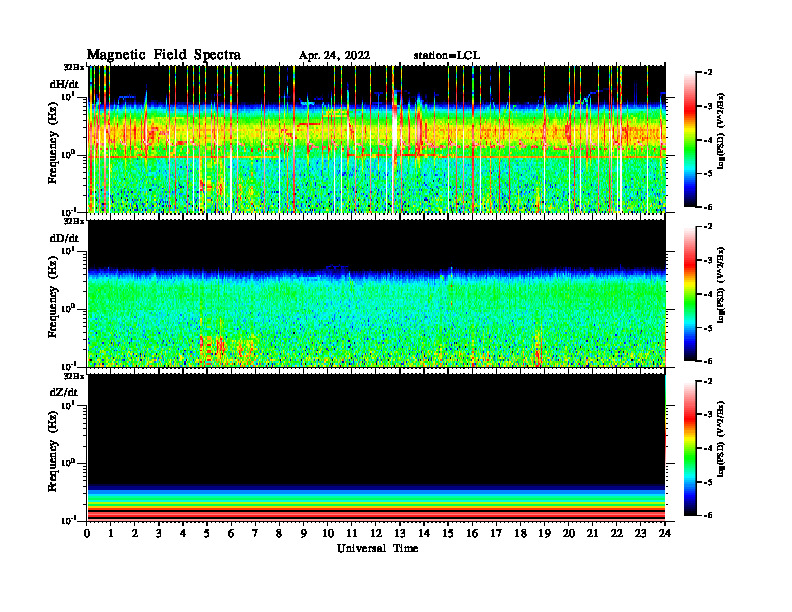
Task: Click the -4 value on dD/dt color bar
Action: click(708, 294)
